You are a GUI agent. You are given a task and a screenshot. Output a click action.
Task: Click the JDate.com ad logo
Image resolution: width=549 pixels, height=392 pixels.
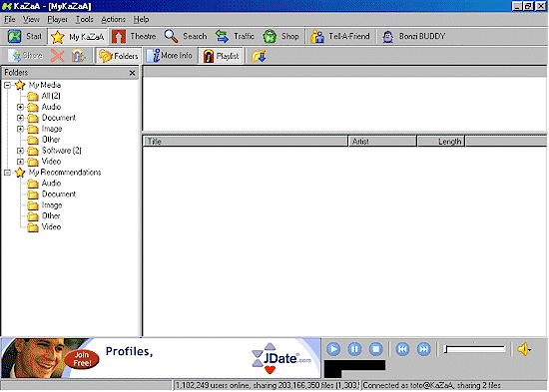(x=281, y=358)
